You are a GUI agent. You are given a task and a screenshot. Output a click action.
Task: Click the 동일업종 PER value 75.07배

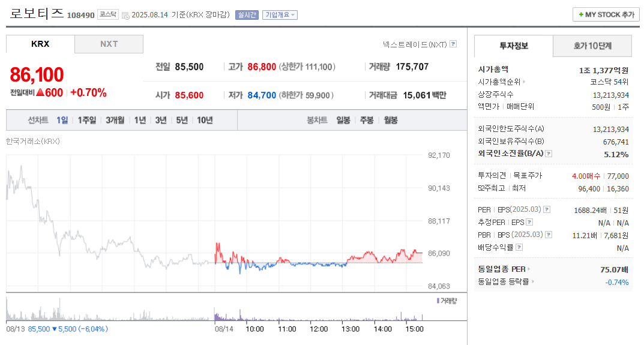point(614,270)
